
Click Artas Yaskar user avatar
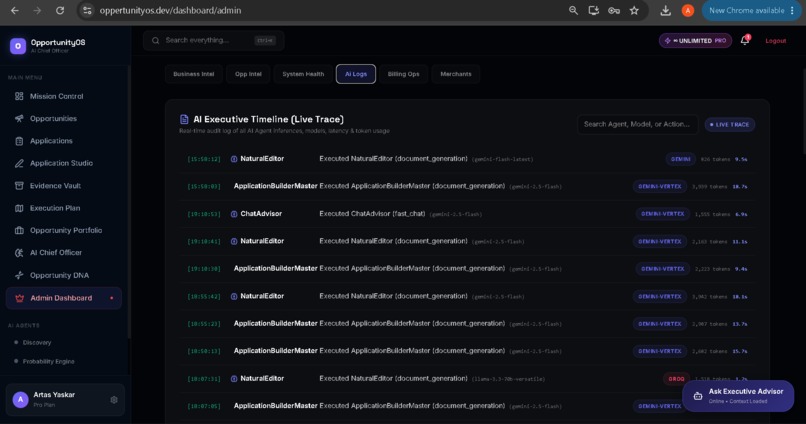point(21,399)
